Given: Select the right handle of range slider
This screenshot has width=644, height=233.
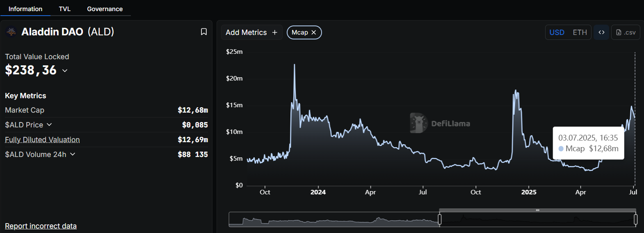Looking at the screenshot, I should click(635, 219).
